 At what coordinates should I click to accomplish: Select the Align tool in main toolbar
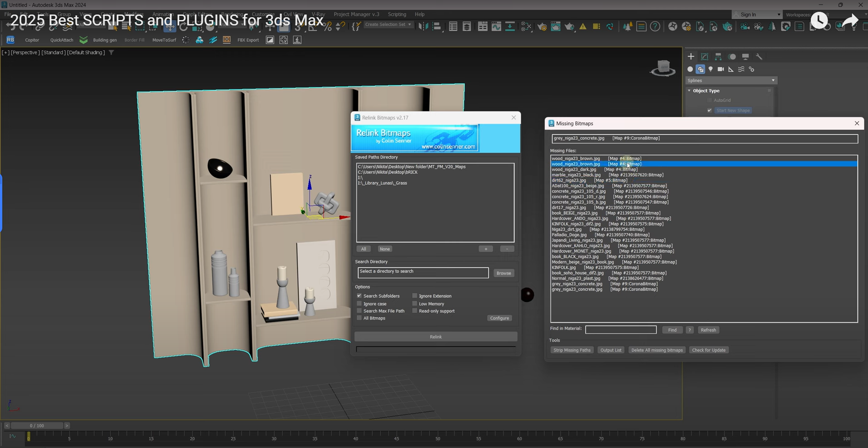coord(437,26)
